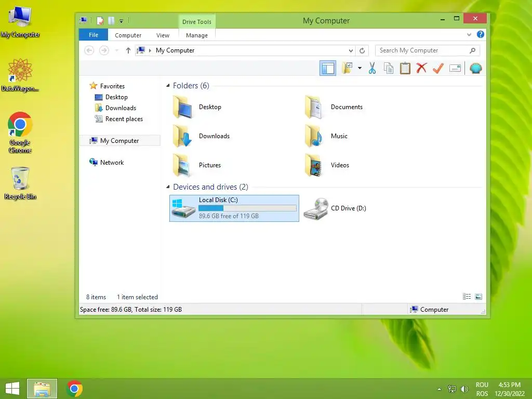Toggle the navigation pane layout button
The height and width of the screenshot is (399, 532).
(327, 68)
